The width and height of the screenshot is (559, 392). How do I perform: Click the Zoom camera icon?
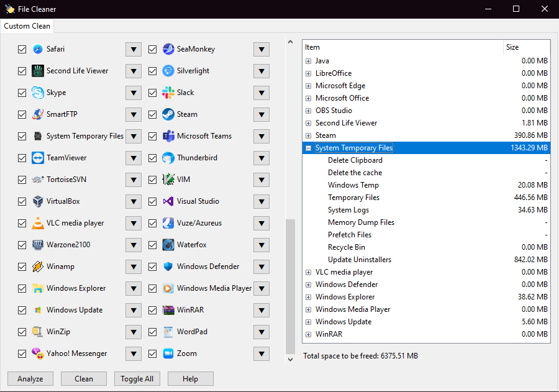[x=168, y=353]
